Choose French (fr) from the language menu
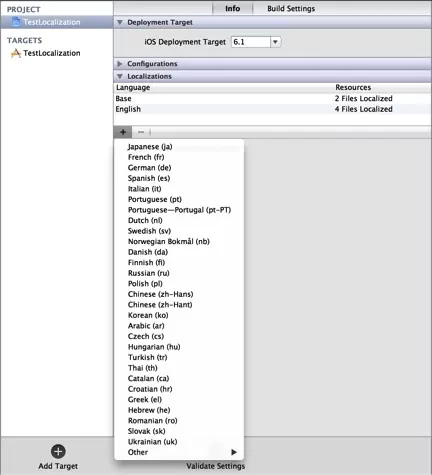The width and height of the screenshot is (432, 475). pos(179,157)
